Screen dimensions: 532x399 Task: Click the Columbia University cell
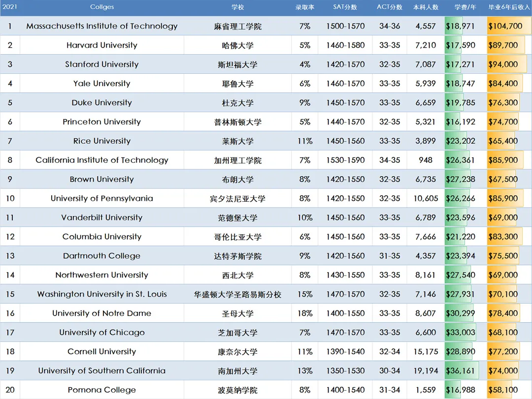pos(102,237)
